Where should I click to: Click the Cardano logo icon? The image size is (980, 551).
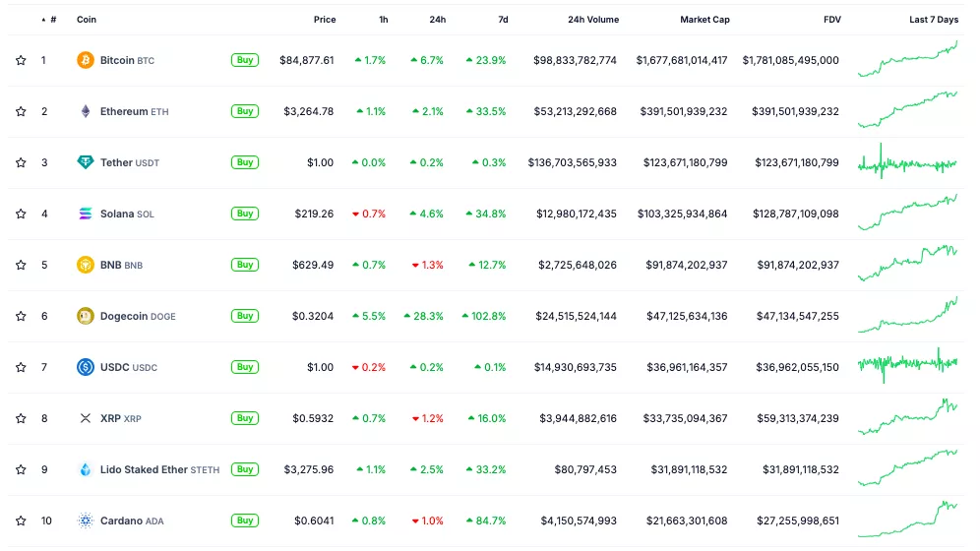tap(86, 520)
